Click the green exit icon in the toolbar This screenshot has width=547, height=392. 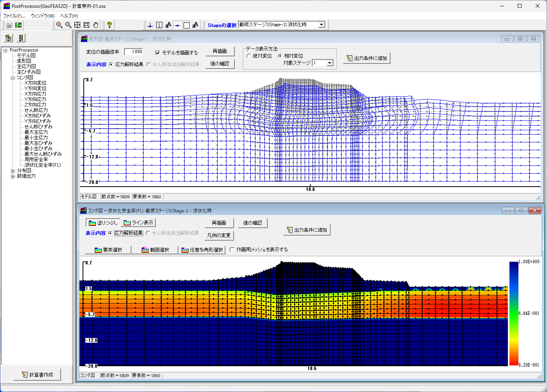pyautogui.click(x=18, y=25)
